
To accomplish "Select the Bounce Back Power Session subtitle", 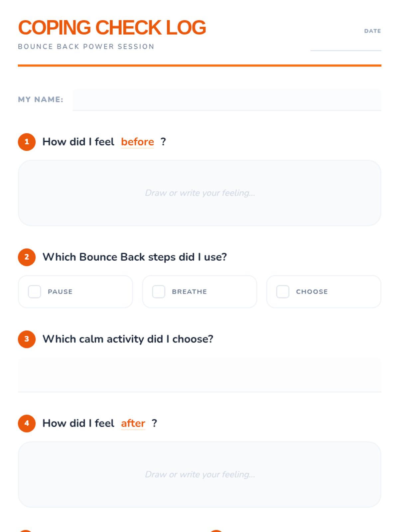I will point(86,47).
